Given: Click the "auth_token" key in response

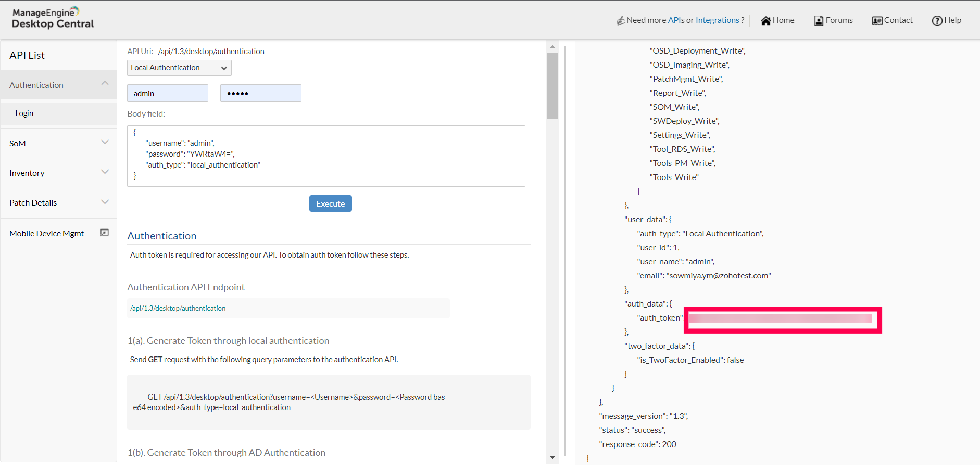Looking at the screenshot, I should 660,318.
